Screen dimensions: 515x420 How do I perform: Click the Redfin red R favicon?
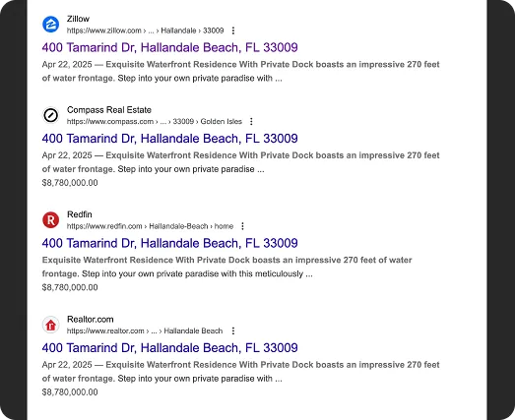coord(50,220)
